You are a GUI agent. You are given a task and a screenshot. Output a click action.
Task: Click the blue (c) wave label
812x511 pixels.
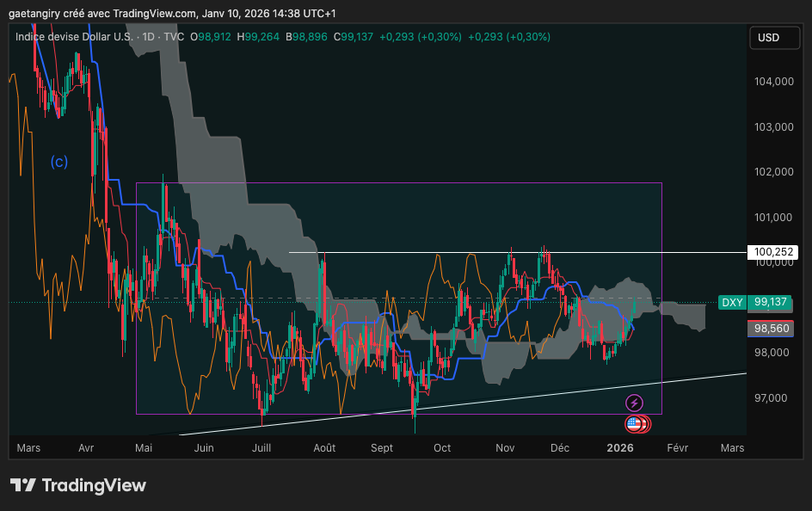click(x=58, y=161)
